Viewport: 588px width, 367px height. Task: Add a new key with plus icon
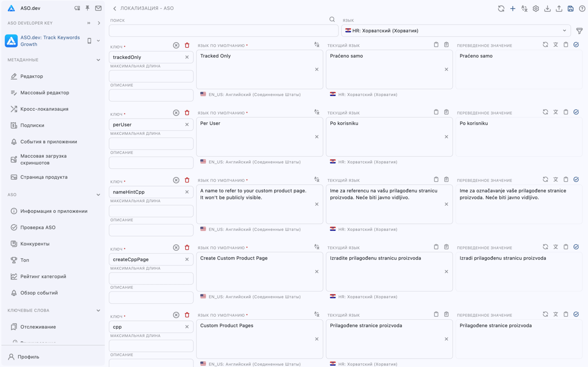coord(512,9)
